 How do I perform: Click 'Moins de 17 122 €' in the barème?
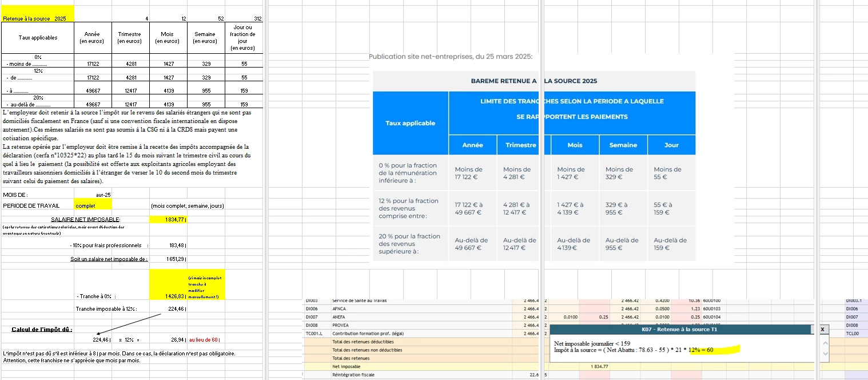tap(469, 173)
